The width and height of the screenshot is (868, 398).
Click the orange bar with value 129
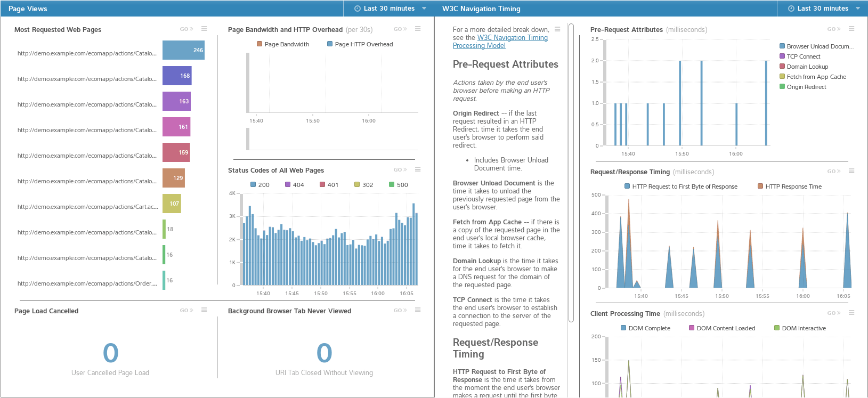point(174,178)
